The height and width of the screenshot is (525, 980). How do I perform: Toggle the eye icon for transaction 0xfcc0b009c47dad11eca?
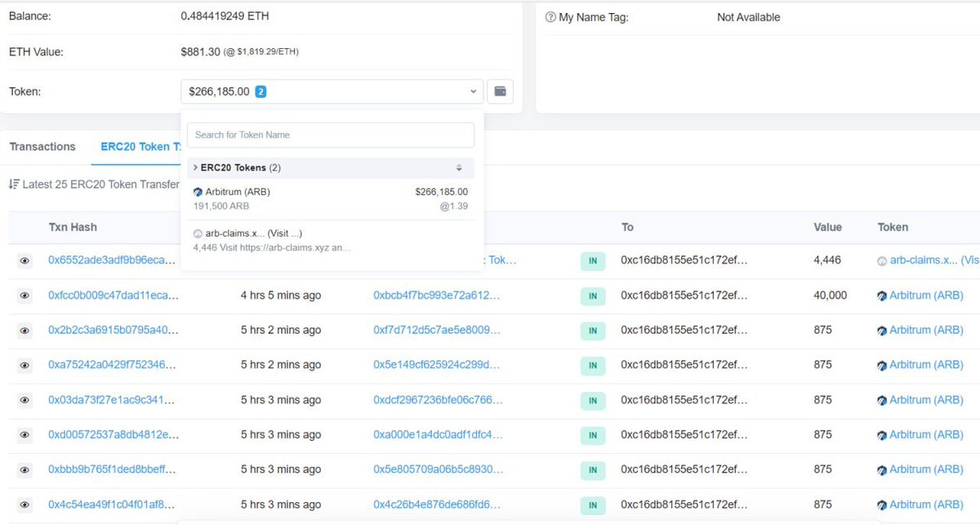[25, 296]
